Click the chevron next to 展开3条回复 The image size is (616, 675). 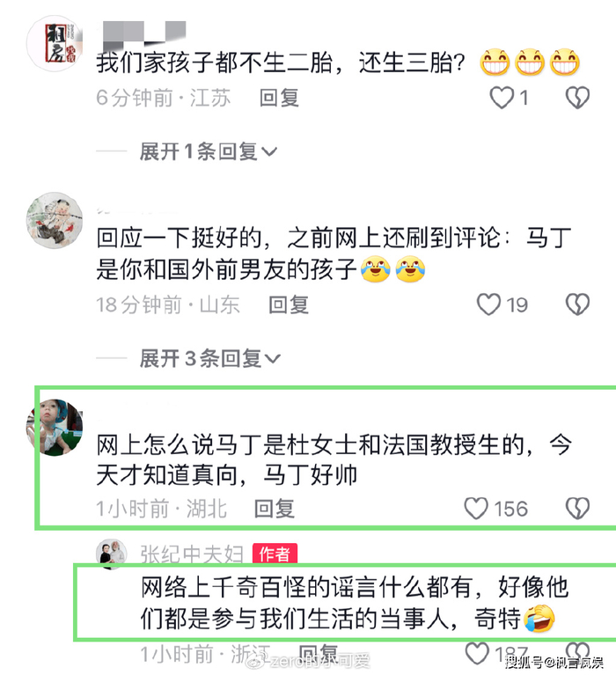[x=273, y=358]
